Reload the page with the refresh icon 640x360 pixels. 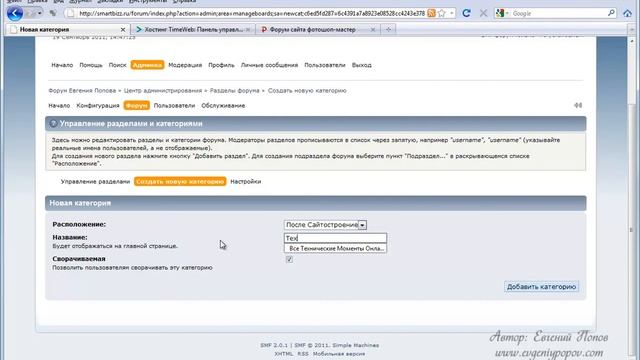(466, 13)
